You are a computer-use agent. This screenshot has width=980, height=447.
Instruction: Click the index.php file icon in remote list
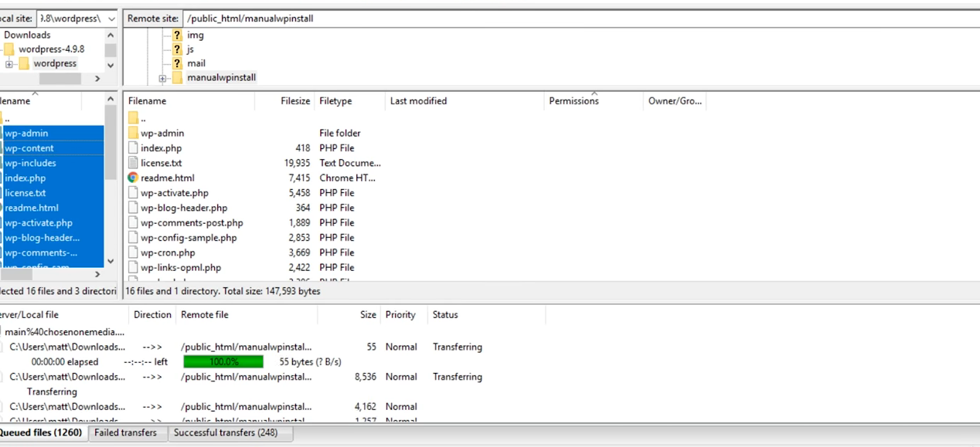pos(133,148)
